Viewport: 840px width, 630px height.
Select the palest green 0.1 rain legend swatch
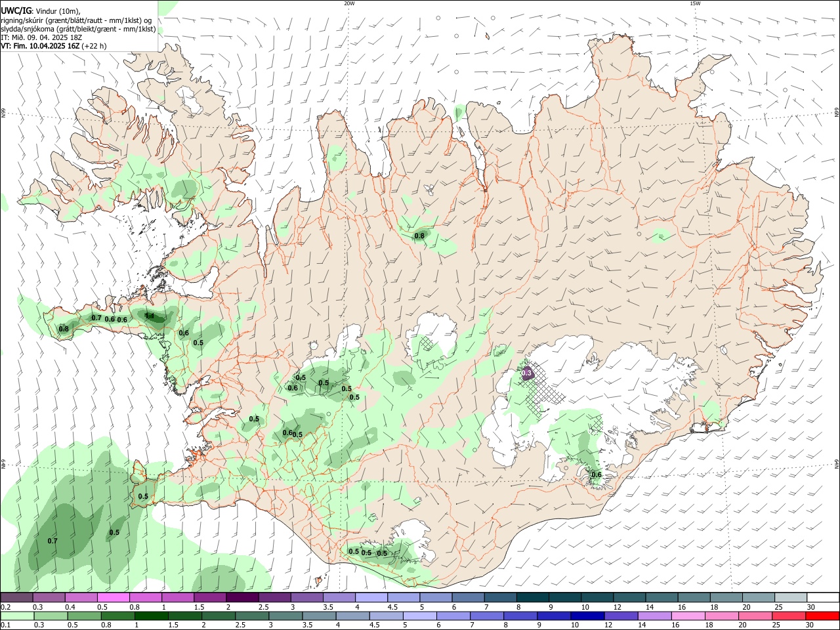click(x=17, y=616)
